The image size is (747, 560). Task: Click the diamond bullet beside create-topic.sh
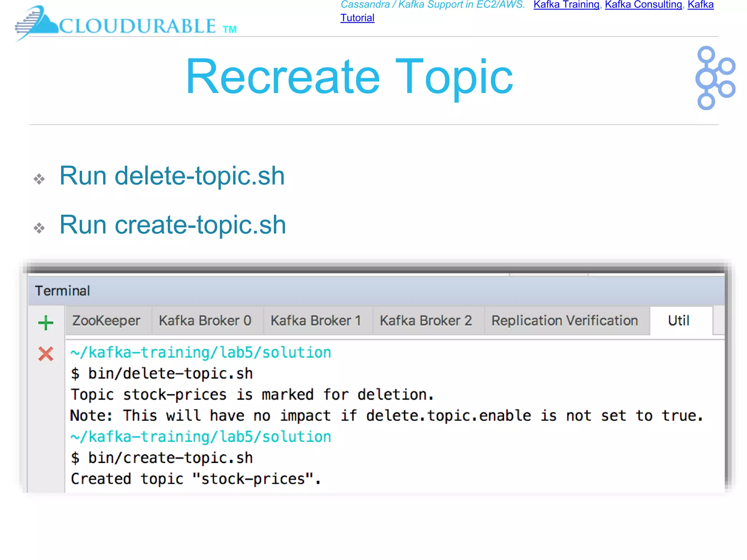click(x=39, y=228)
